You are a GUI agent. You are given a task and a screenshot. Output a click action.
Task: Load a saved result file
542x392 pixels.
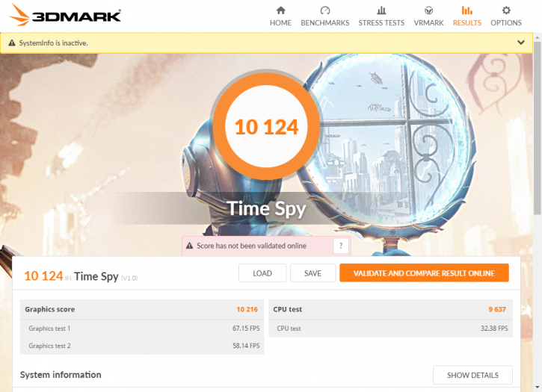[x=262, y=273]
